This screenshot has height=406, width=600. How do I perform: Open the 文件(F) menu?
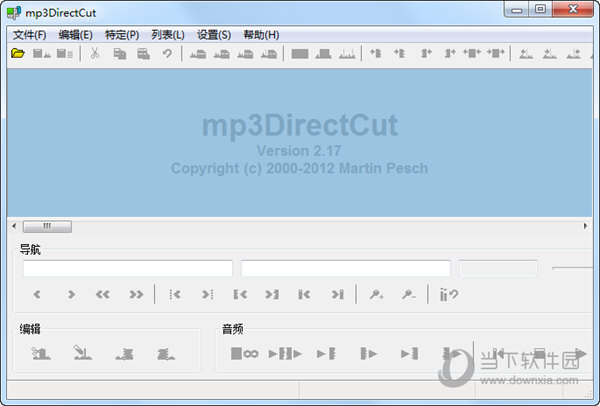pyautogui.click(x=29, y=35)
